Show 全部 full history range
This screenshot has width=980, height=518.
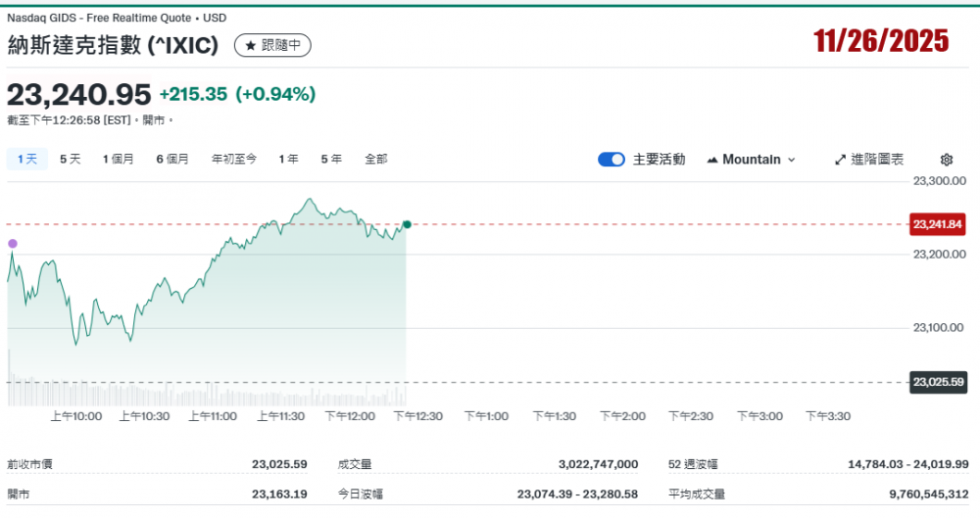376,159
